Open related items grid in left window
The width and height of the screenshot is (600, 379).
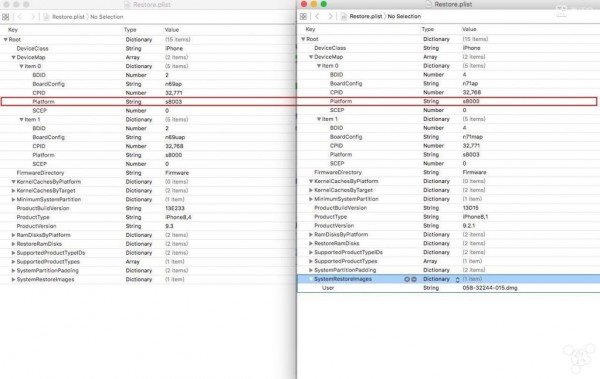(6, 17)
